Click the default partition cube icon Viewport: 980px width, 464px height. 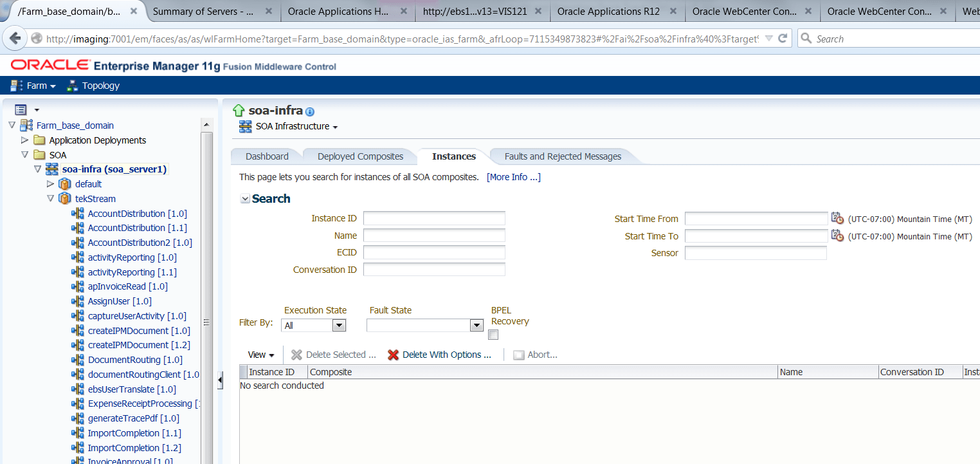(64, 184)
